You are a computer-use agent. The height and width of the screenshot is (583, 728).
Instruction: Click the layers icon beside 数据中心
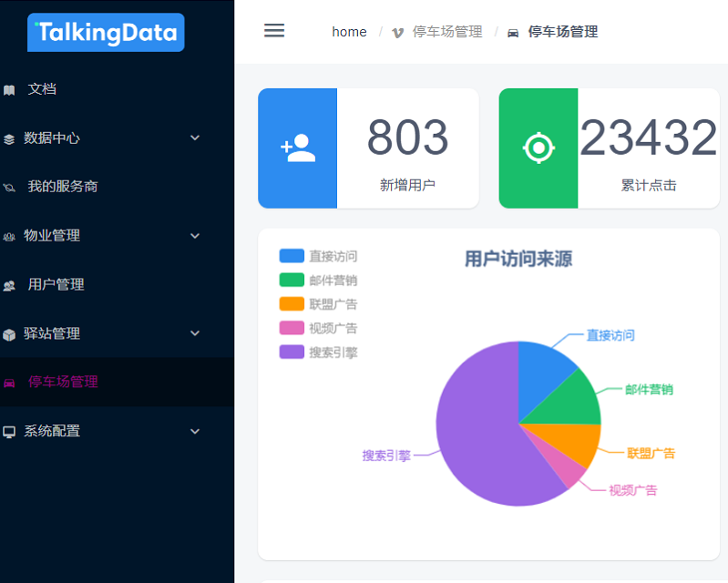pos(9,138)
